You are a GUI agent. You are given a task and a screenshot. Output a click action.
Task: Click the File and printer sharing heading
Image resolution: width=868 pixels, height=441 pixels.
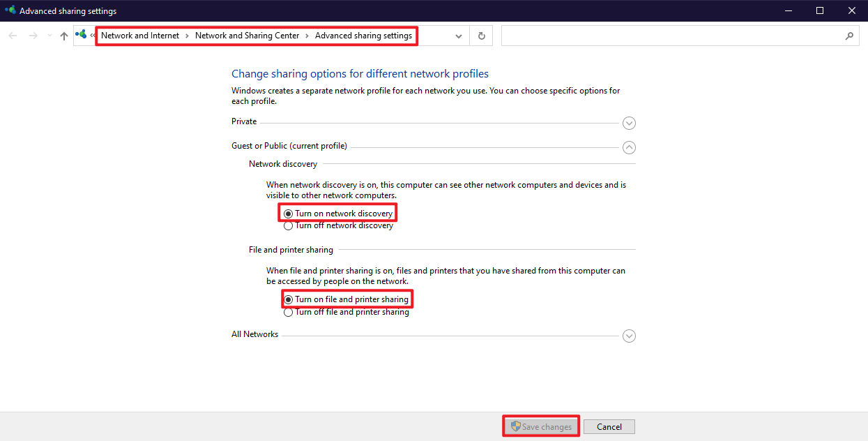click(291, 250)
